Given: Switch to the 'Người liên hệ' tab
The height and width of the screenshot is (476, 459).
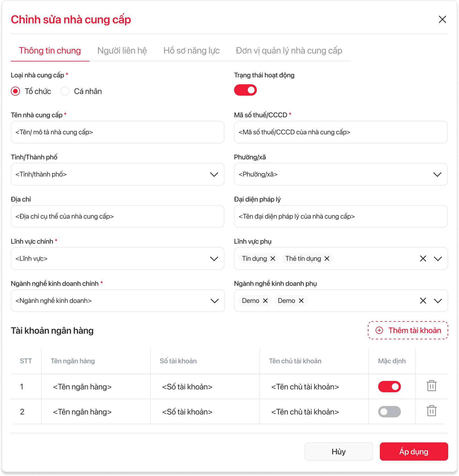Looking at the screenshot, I should tap(122, 51).
